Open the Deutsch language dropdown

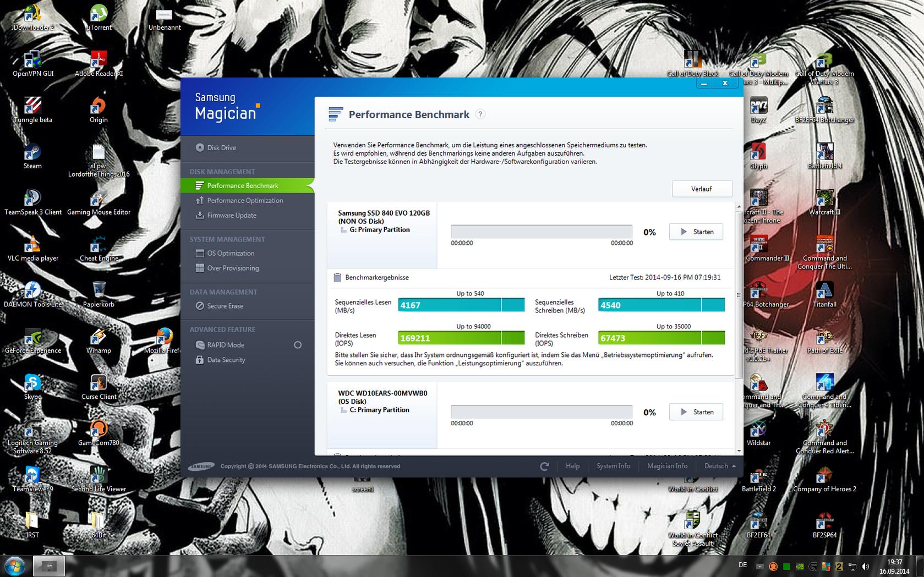(x=720, y=466)
